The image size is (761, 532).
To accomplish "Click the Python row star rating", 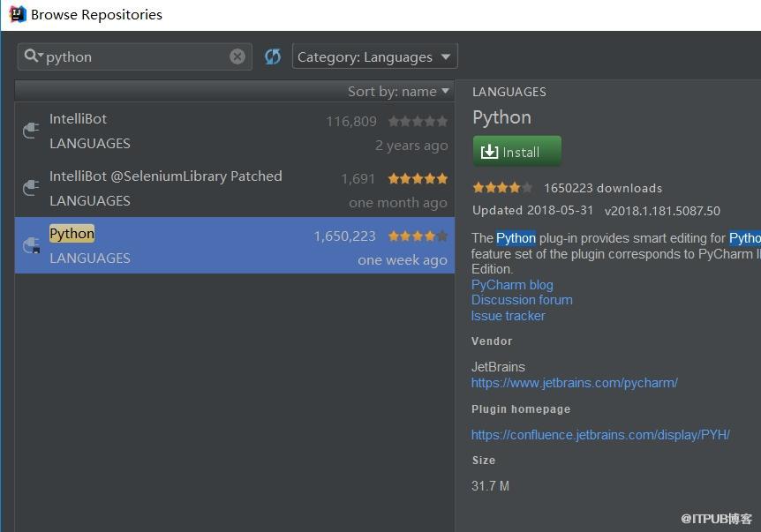I will 418,236.
